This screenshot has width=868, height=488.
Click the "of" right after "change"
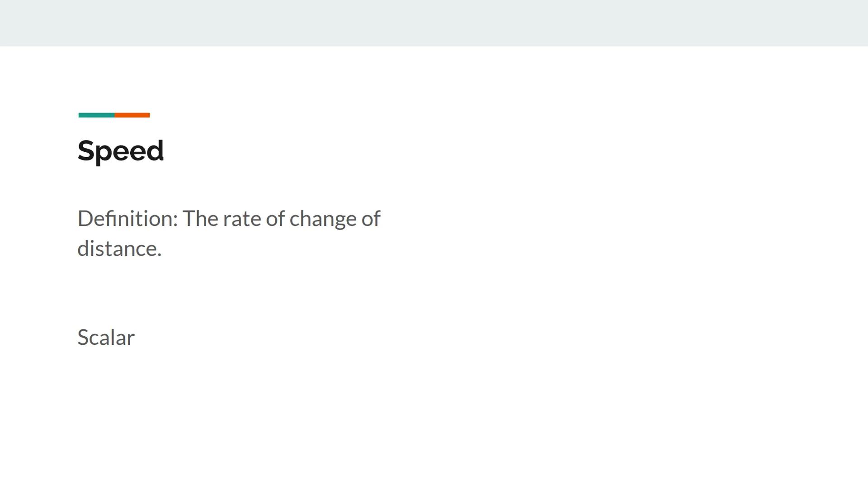(x=371, y=219)
